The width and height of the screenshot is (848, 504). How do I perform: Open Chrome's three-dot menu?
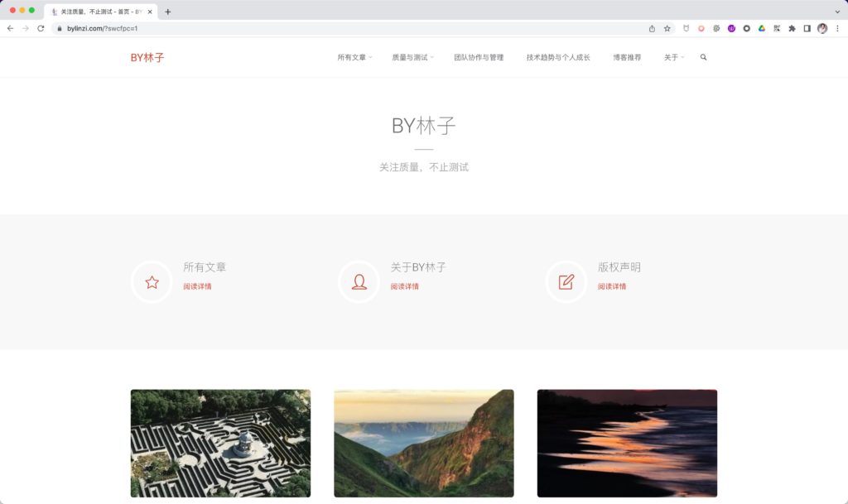click(x=837, y=27)
